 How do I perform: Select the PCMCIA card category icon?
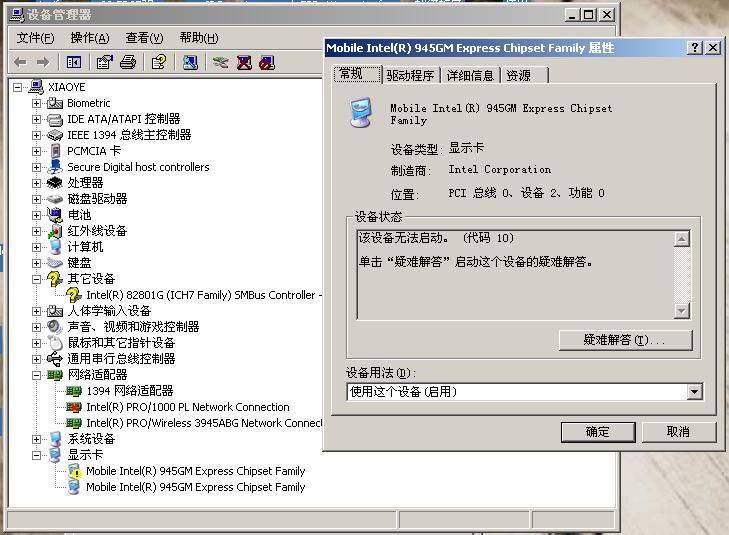(55, 151)
